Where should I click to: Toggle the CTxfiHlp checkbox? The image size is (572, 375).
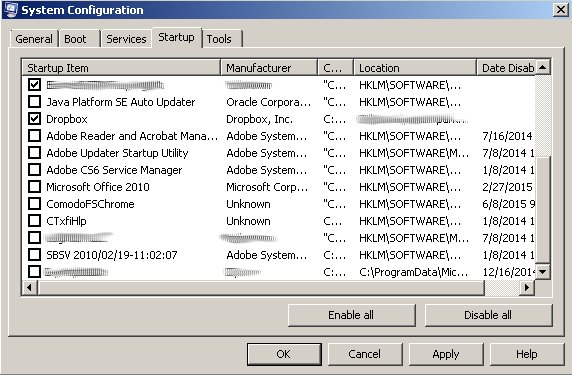tap(34, 221)
